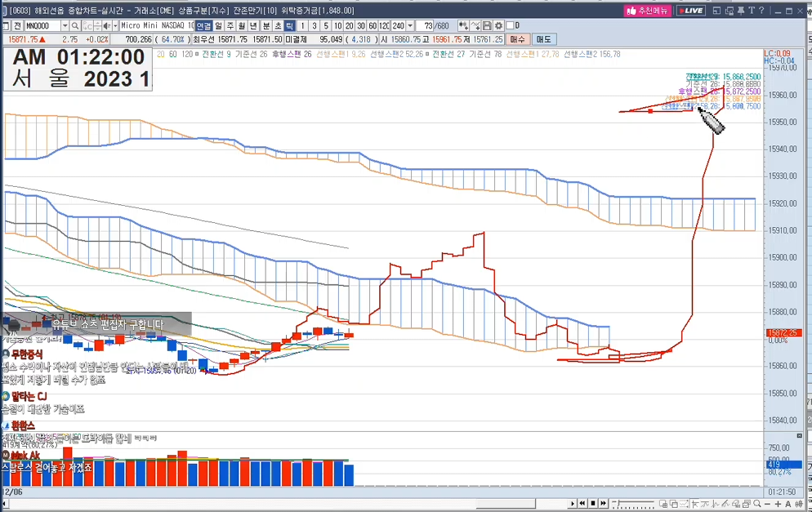Image resolution: width=812 pixels, height=512 pixels.
Task: Open chart settings gear icon
Action: [x=498, y=26]
